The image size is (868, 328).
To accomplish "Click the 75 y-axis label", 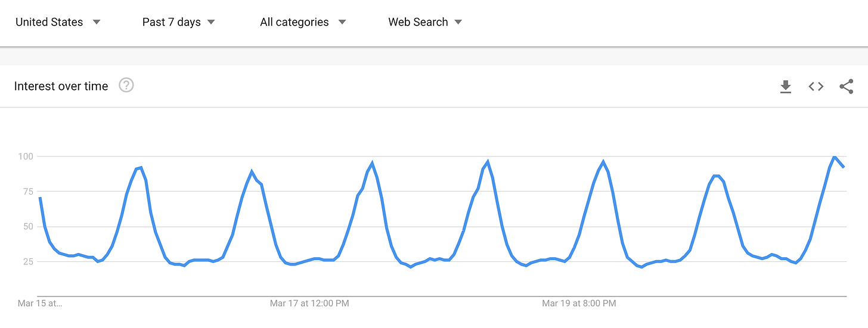I will click(28, 191).
